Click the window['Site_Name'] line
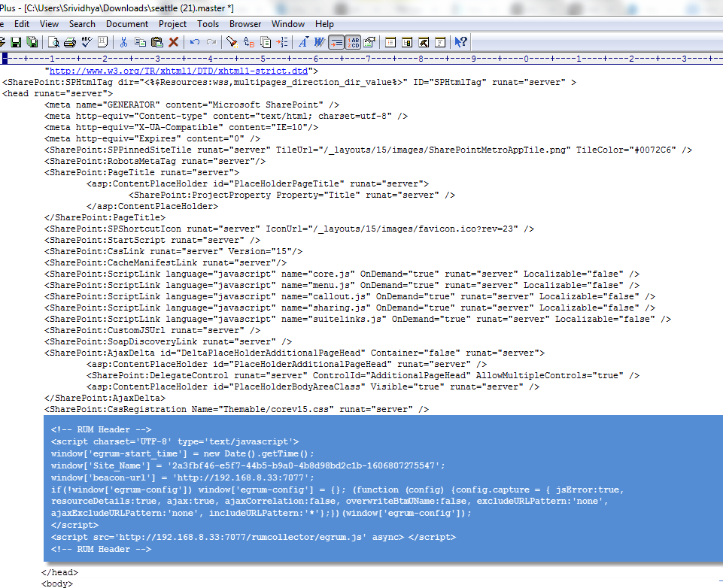Image resolution: width=723 pixels, height=588 pixels. pyautogui.click(x=248, y=465)
